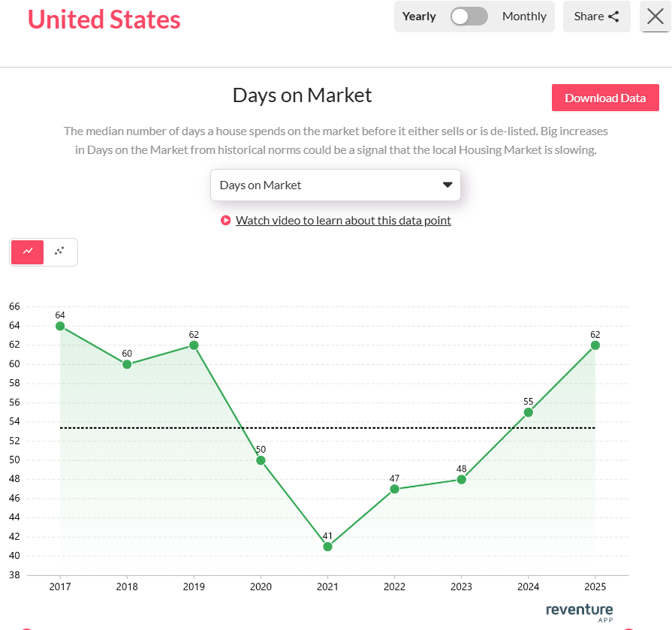672x630 pixels.
Task: Click the Share button
Action: (597, 17)
